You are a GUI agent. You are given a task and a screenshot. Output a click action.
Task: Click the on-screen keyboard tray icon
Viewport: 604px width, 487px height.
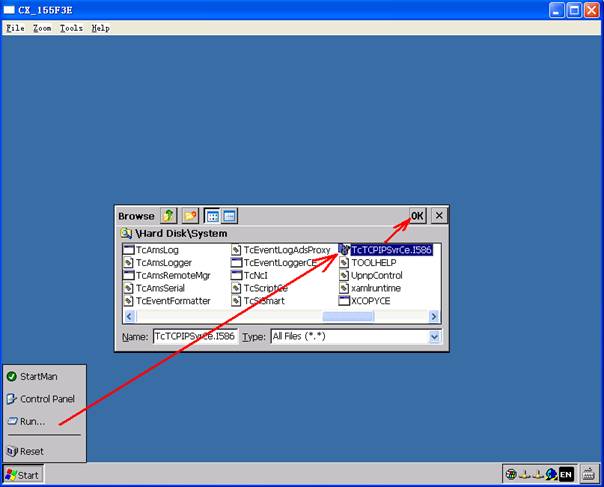(588, 474)
